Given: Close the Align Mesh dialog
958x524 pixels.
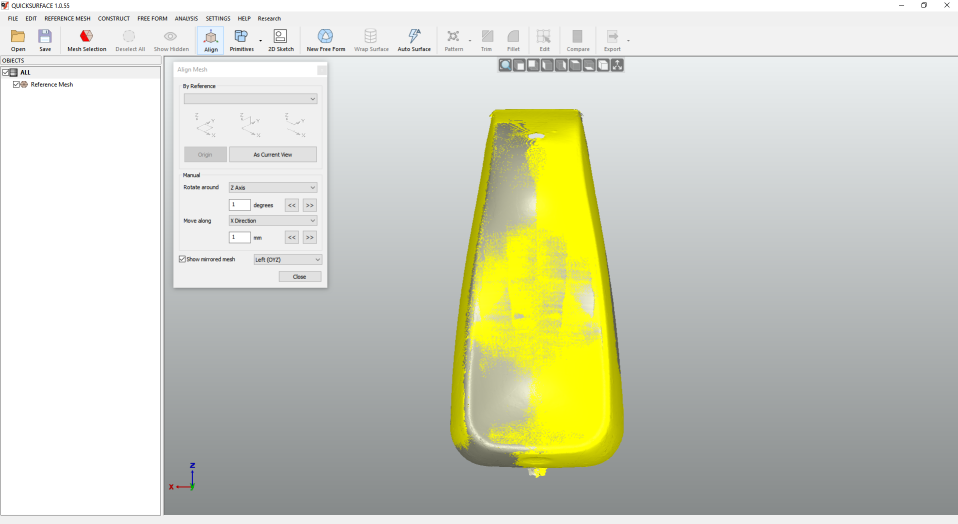Looking at the screenshot, I should point(299,277).
